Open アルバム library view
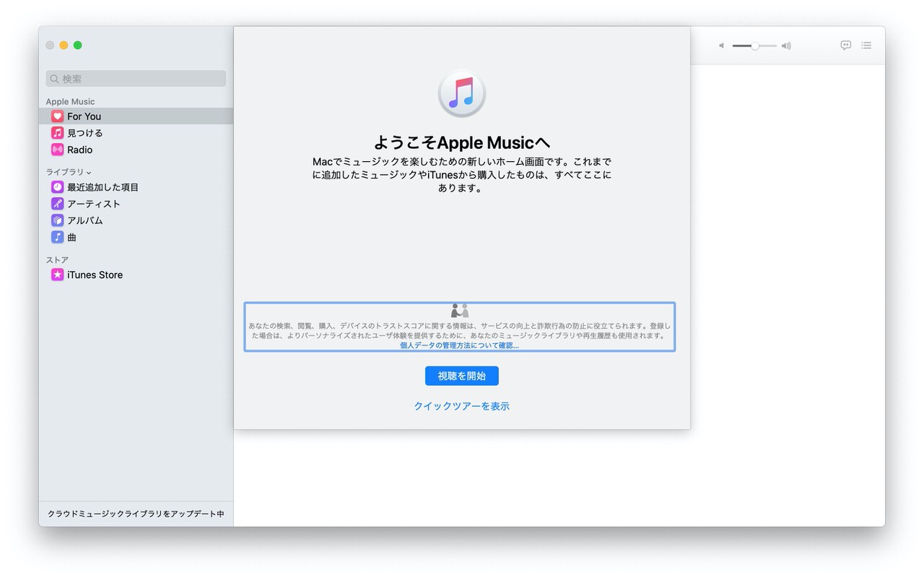This screenshot has height=578, width=924. (x=136, y=220)
